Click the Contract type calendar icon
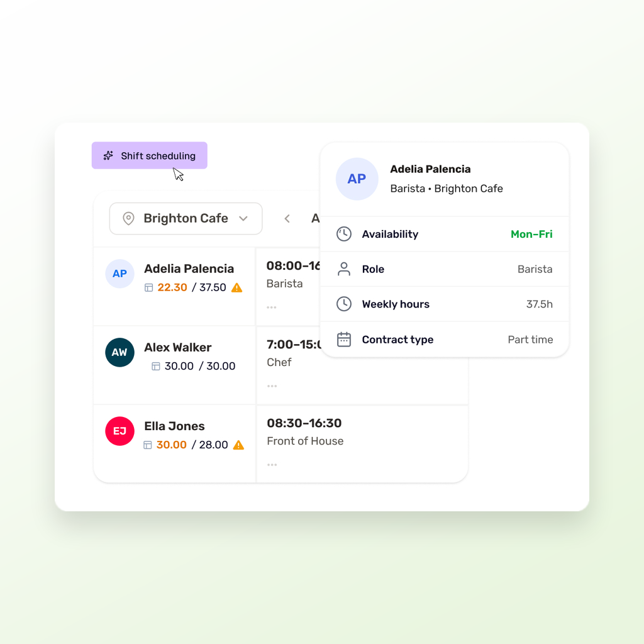 [344, 340]
